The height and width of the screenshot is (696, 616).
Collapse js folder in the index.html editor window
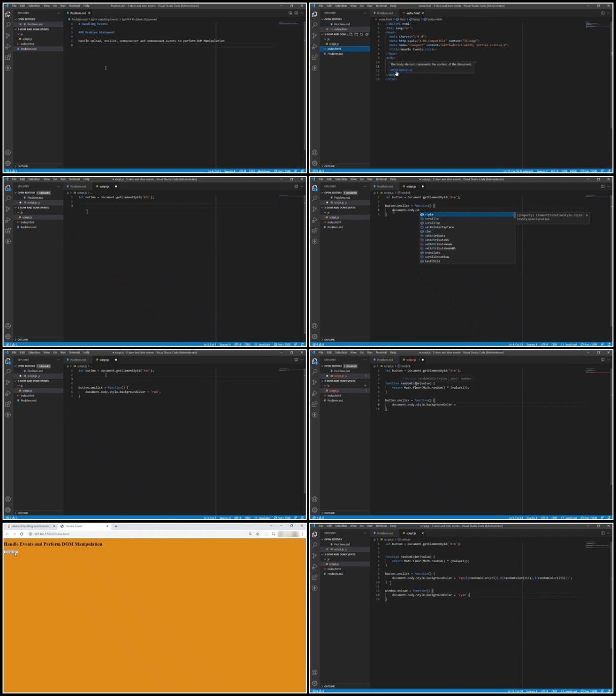pos(327,39)
